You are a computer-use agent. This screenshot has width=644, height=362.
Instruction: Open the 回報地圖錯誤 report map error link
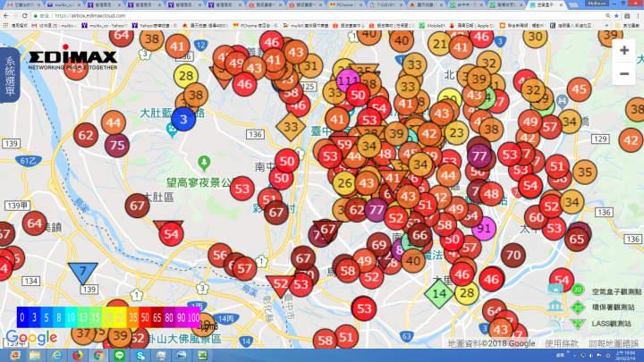(614, 343)
